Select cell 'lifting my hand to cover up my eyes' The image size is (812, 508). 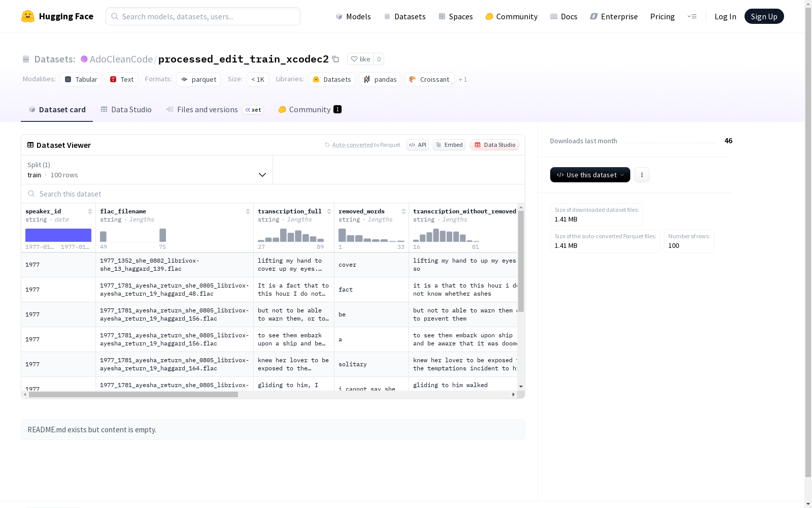coord(294,265)
